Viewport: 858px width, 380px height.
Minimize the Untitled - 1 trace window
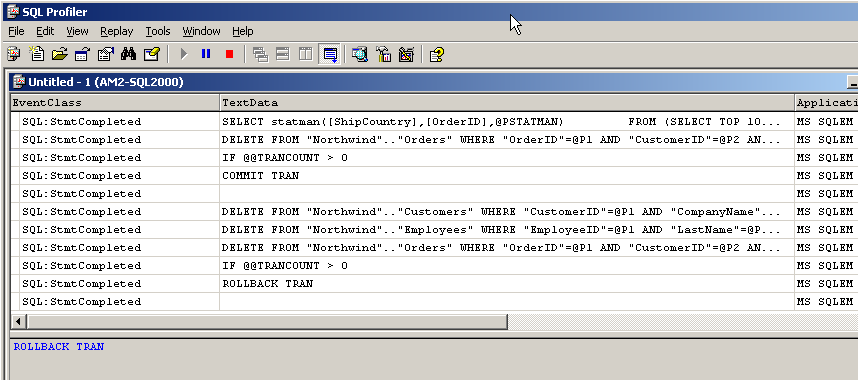pyautogui.click(x=853, y=82)
